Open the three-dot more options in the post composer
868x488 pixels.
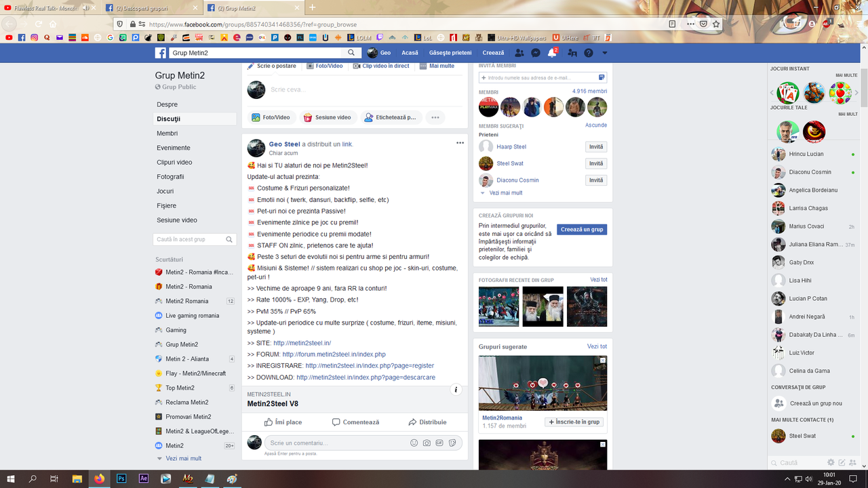pos(435,117)
